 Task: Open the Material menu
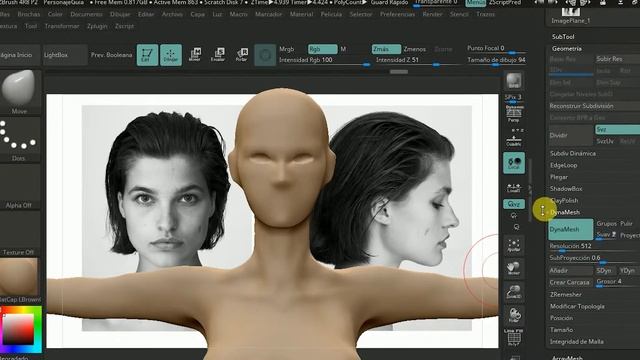pyautogui.click(x=301, y=14)
